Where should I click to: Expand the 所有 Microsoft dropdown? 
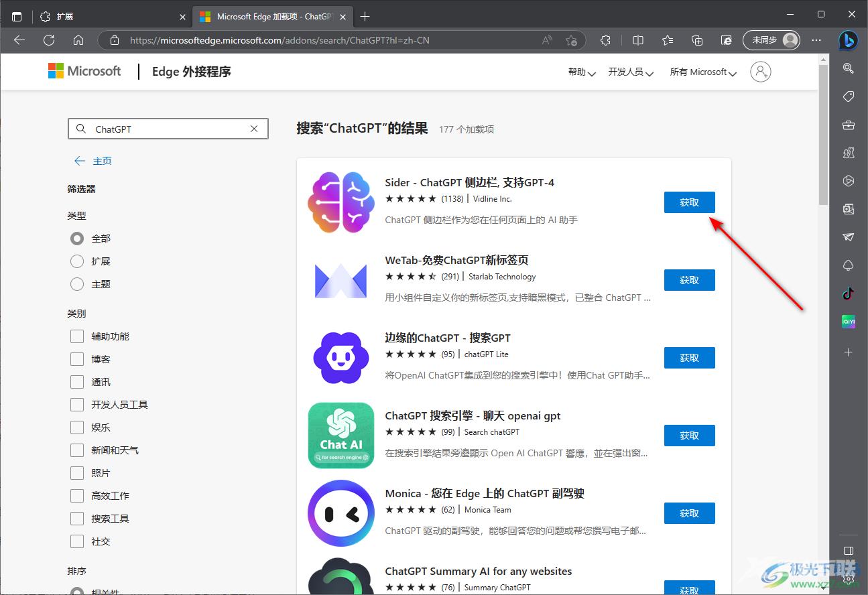[703, 72]
